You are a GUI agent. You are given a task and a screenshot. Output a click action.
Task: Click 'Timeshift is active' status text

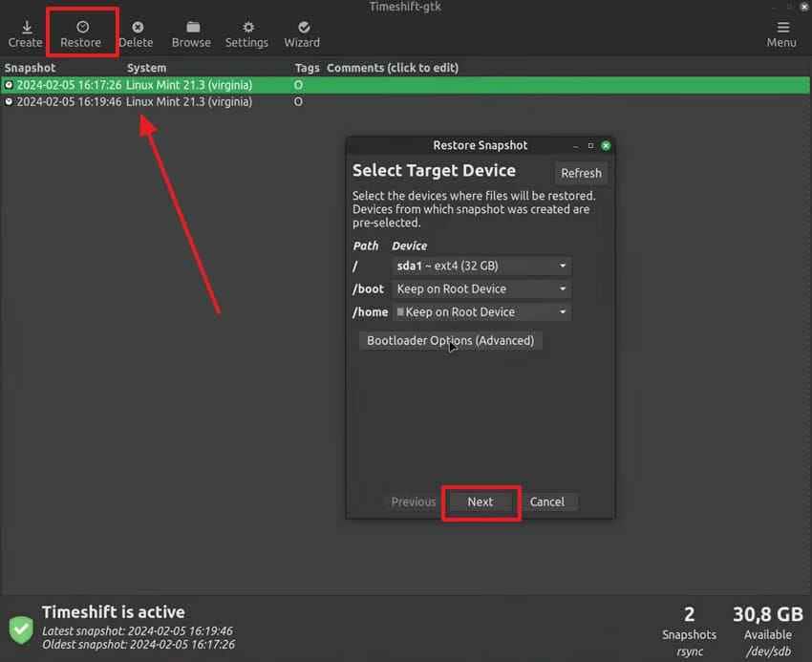coord(114,612)
